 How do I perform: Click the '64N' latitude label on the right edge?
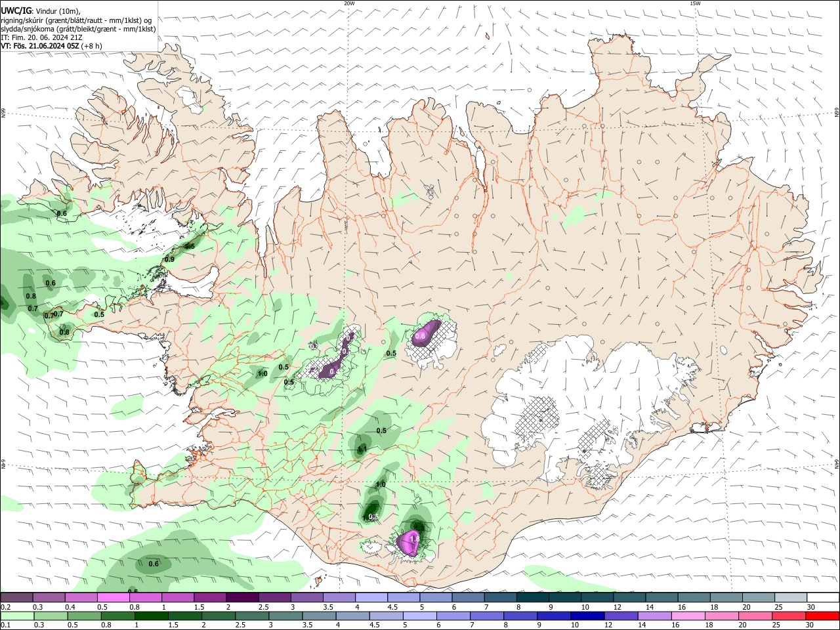pos(837,463)
